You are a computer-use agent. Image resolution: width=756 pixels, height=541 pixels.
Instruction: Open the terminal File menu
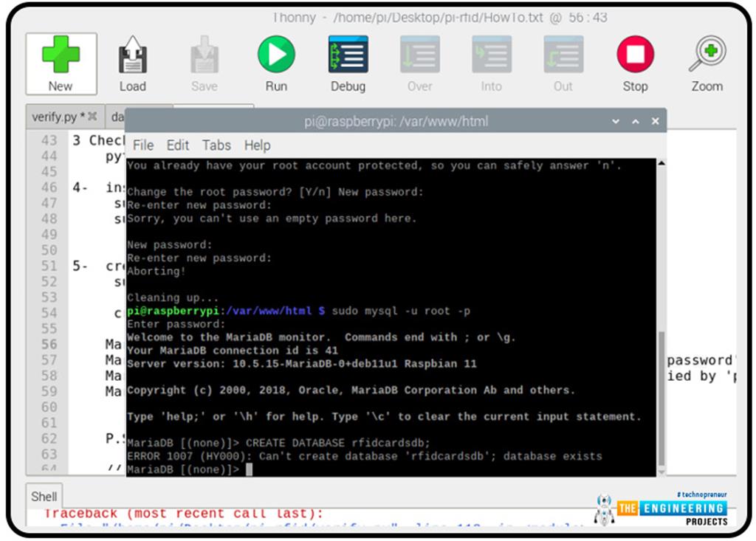pyautogui.click(x=143, y=145)
